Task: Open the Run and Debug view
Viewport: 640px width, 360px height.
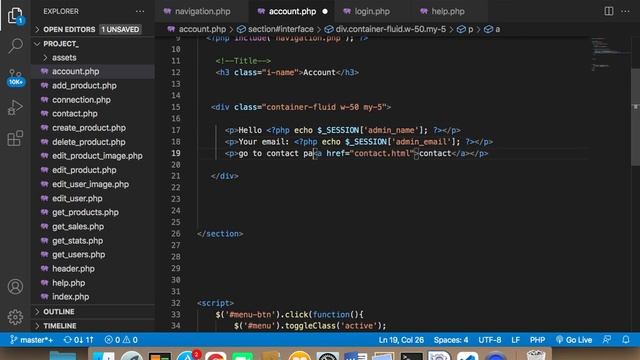Action: (15, 108)
